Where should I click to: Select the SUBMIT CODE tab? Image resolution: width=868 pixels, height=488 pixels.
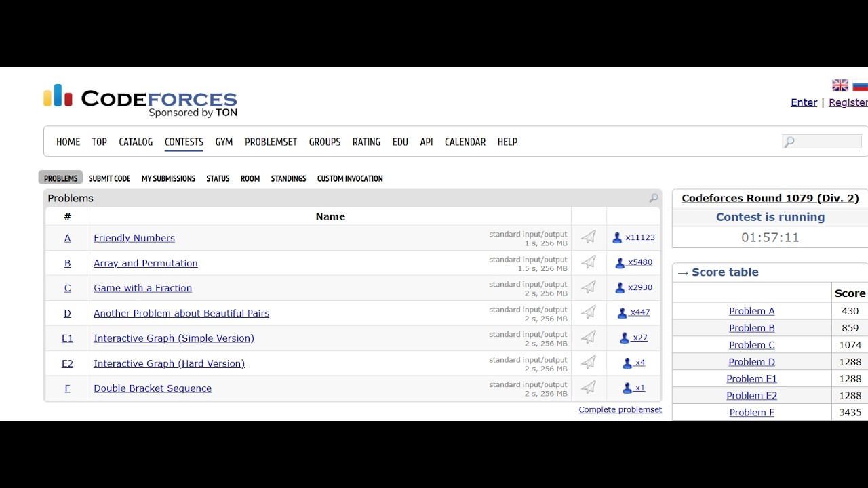tap(109, 178)
